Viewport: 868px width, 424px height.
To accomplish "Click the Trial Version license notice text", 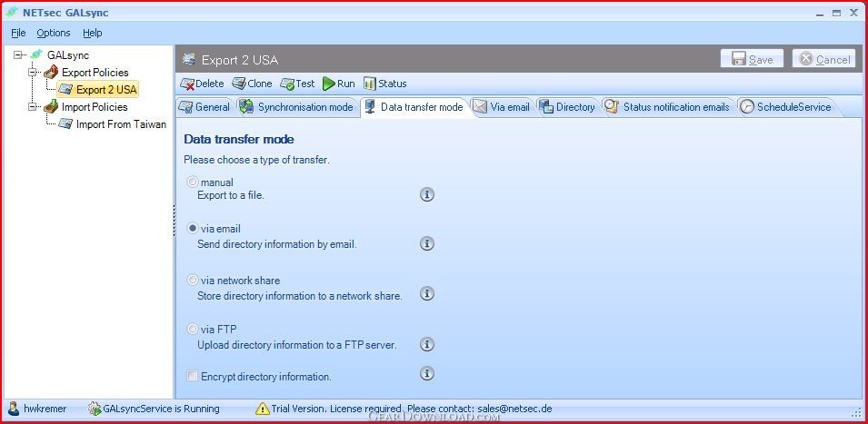I will 412,409.
